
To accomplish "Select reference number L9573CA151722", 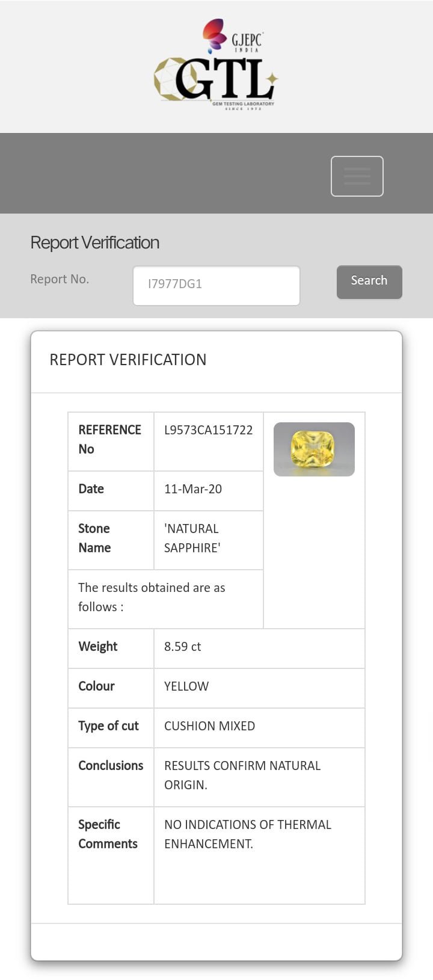I will pyautogui.click(x=208, y=430).
